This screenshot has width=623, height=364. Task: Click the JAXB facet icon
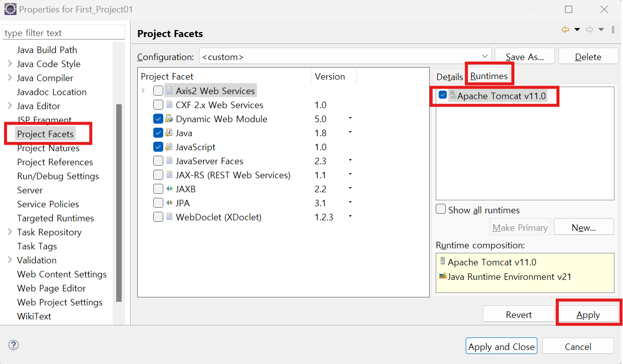[169, 189]
